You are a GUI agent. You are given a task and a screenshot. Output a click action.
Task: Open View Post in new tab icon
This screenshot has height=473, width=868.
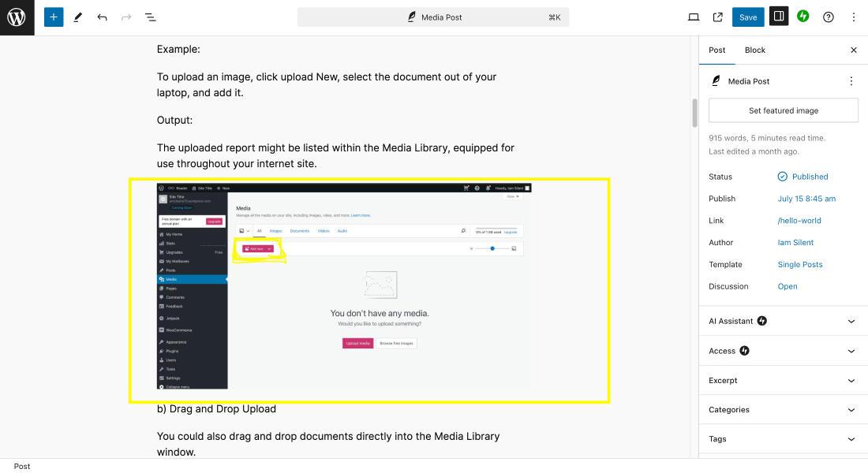[x=718, y=17]
